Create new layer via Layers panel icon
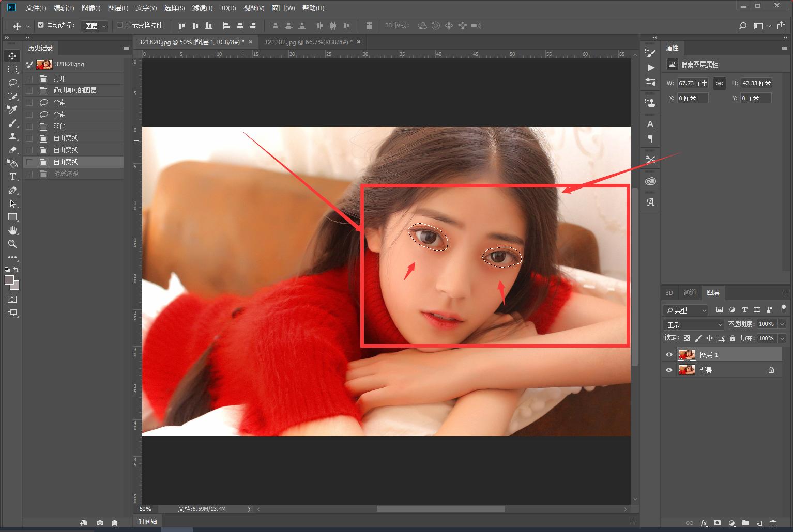 (759, 523)
